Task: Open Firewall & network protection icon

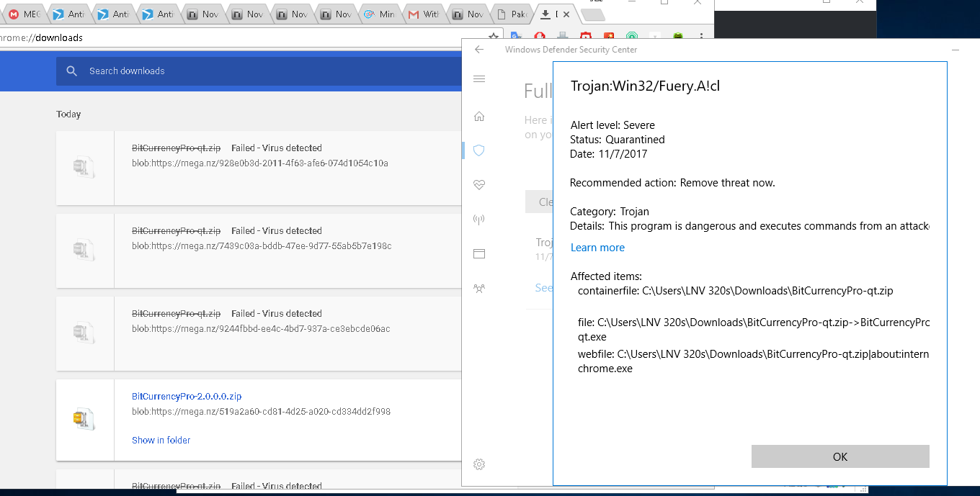Action: tap(479, 220)
